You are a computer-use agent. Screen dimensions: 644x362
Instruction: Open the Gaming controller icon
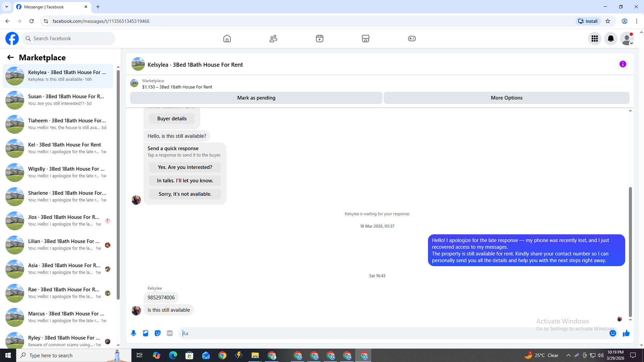tap(412, 39)
